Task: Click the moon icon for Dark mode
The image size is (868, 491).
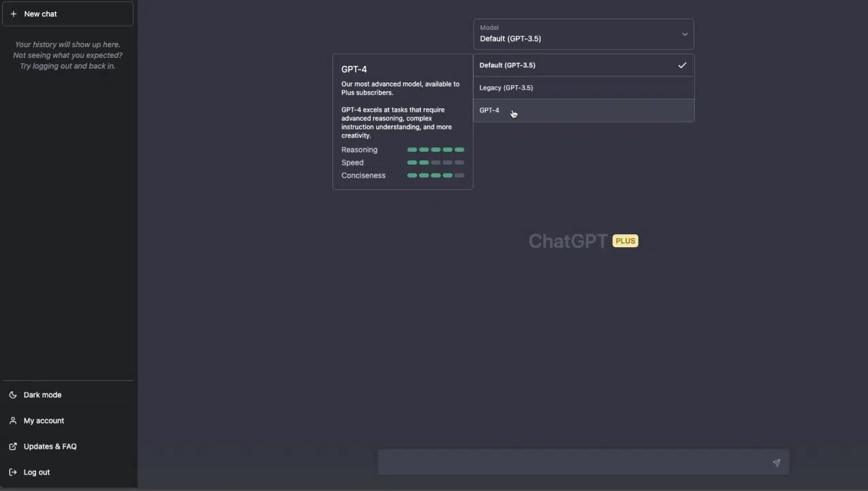Action: click(x=13, y=395)
